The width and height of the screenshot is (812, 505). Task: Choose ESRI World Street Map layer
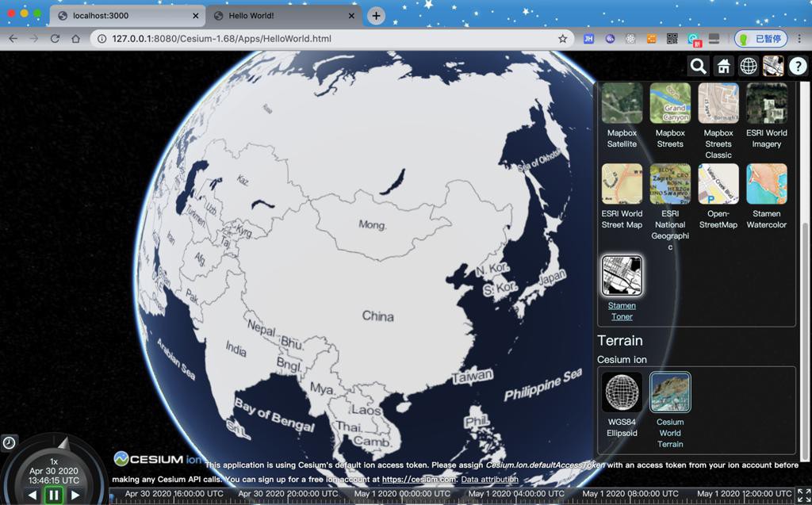[622, 184]
